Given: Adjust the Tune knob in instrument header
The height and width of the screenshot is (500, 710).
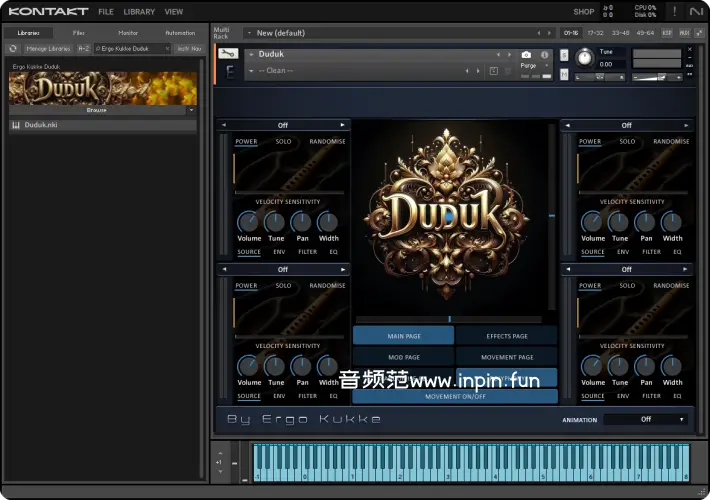Looking at the screenshot, I should pos(584,58).
